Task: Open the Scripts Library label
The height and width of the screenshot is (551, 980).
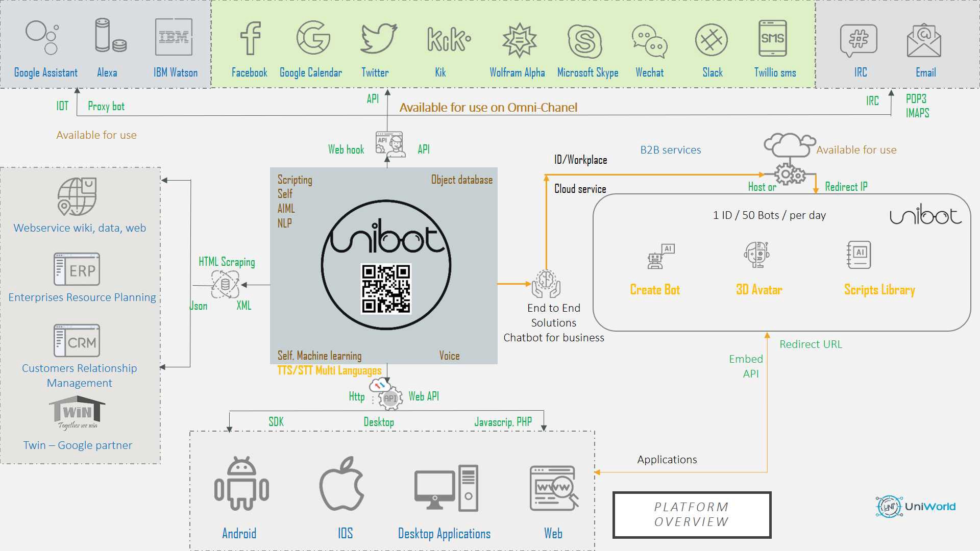Action: coord(879,290)
